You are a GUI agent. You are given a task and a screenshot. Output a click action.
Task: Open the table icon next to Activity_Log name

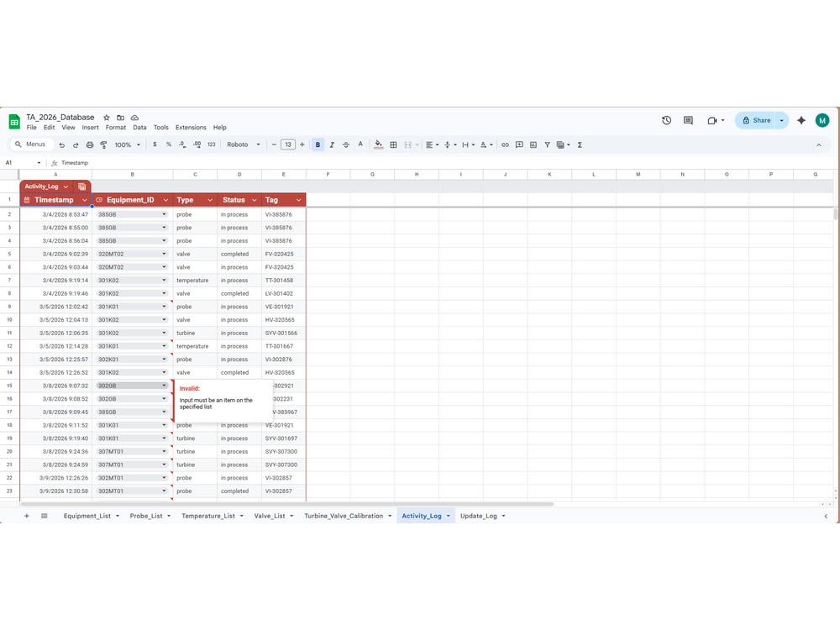pyautogui.click(x=82, y=186)
